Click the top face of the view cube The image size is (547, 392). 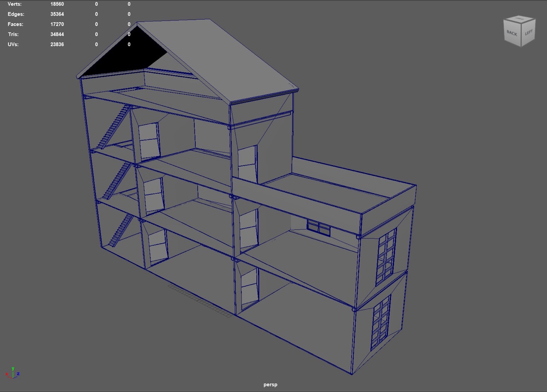click(x=520, y=19)
